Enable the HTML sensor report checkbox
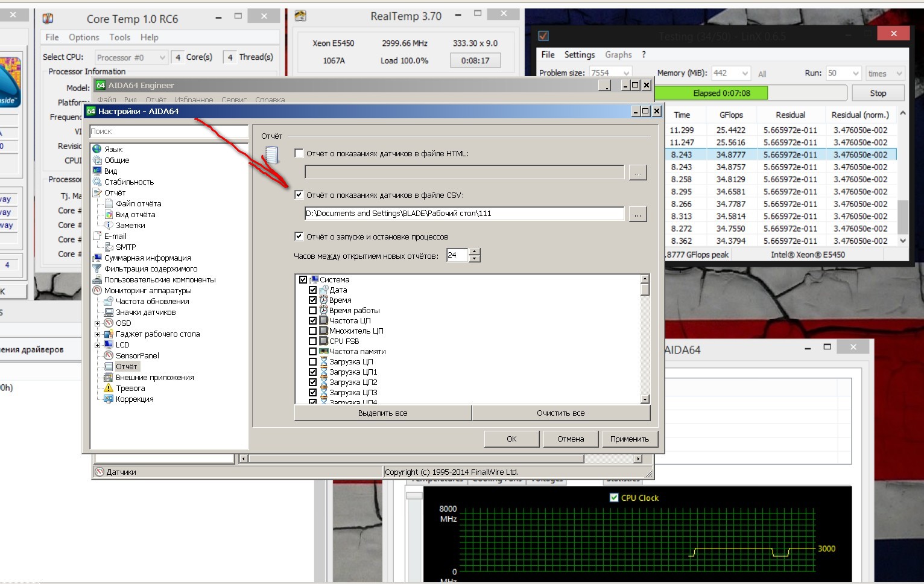The height and width of the screenshot is (584, 924). [x=299, y=153]
